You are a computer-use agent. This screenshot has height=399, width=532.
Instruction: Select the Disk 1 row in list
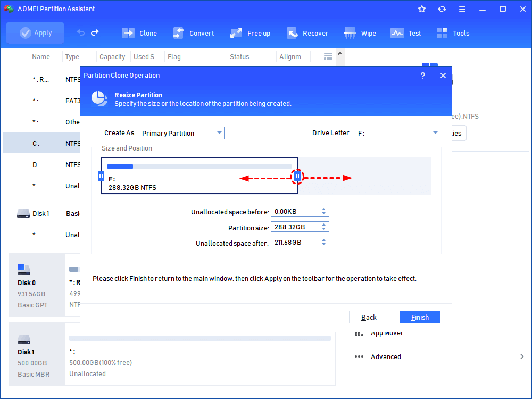[41, 213]
